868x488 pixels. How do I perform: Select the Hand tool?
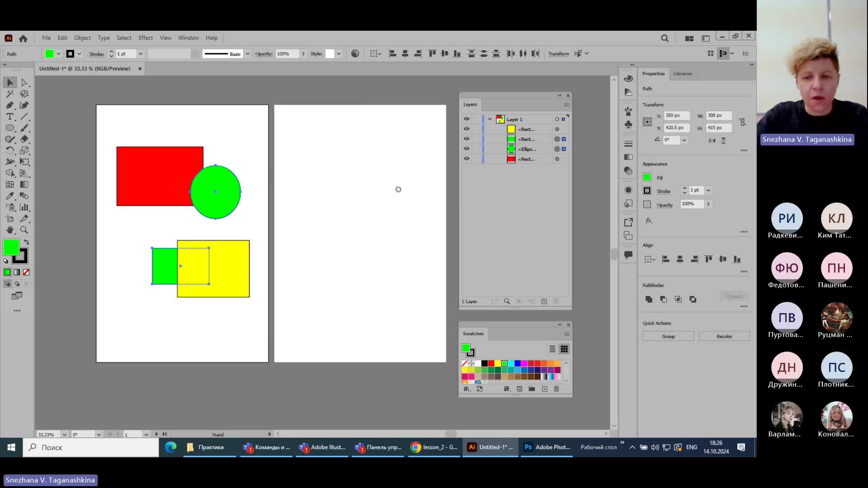coord(10,230)
